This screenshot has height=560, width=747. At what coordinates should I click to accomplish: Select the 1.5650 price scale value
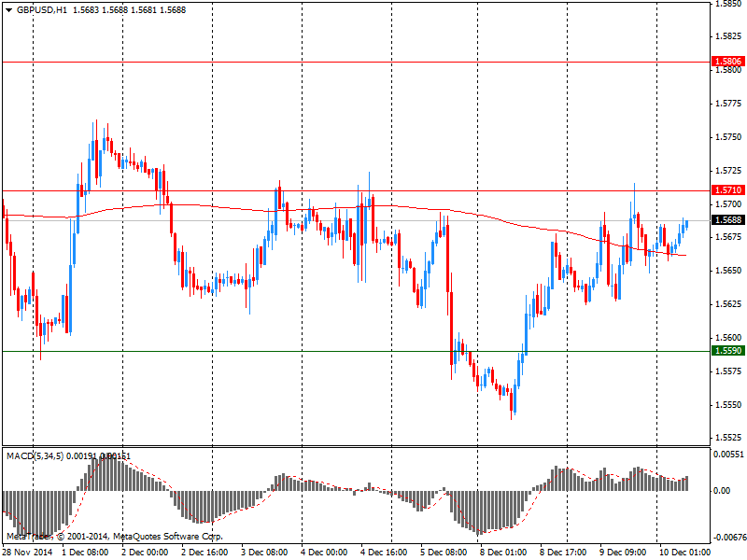coord(729,271)
